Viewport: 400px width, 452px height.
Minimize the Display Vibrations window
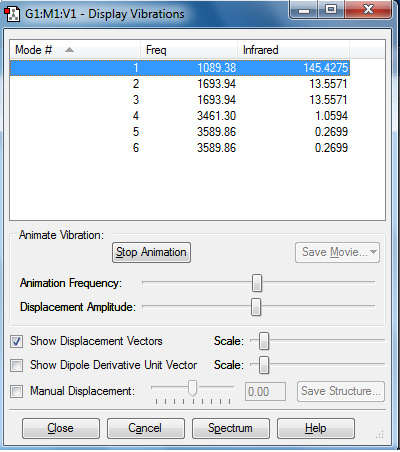[304, 10]
